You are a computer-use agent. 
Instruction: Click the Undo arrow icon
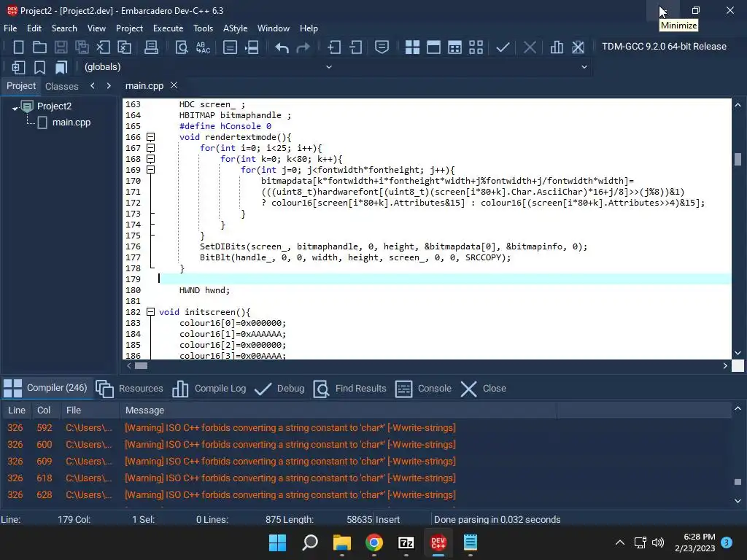(282, 47)
